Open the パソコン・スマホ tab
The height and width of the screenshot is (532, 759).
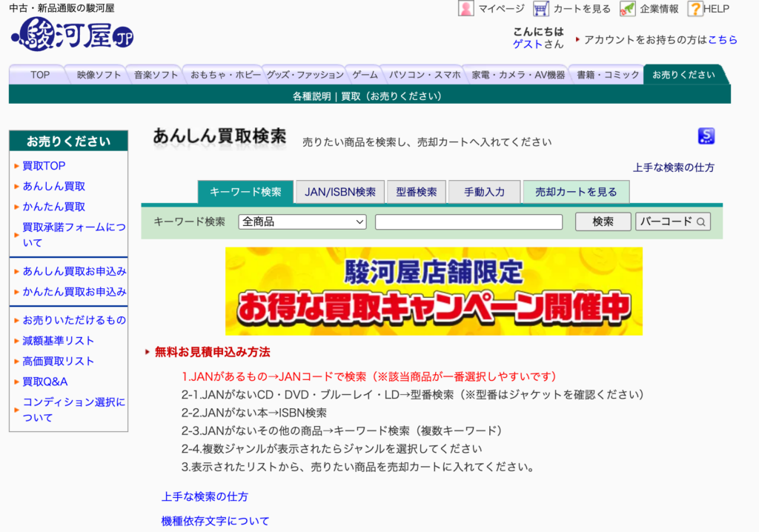pyautogui.click(x=425, y=75)
